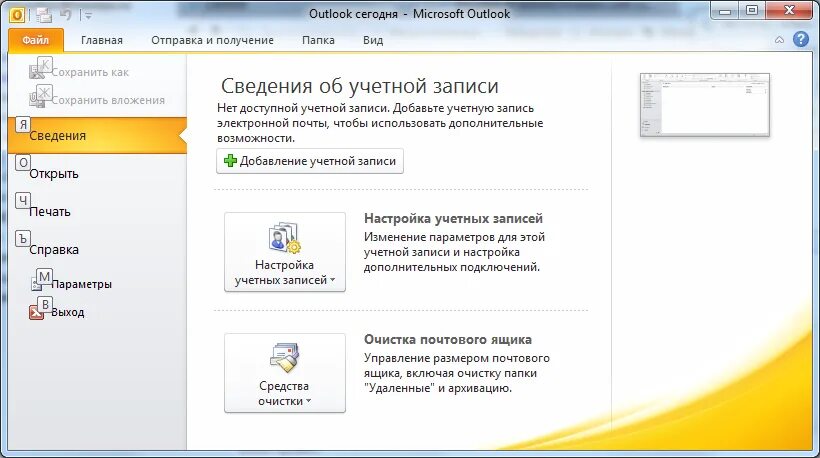
Task: Click the undo quick access icon
Action: [66, 15]
